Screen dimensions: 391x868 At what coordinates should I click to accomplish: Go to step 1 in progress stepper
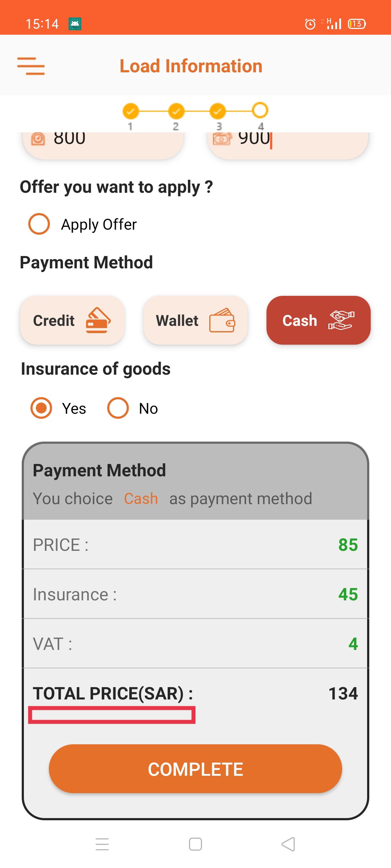(x=131, y=111)
